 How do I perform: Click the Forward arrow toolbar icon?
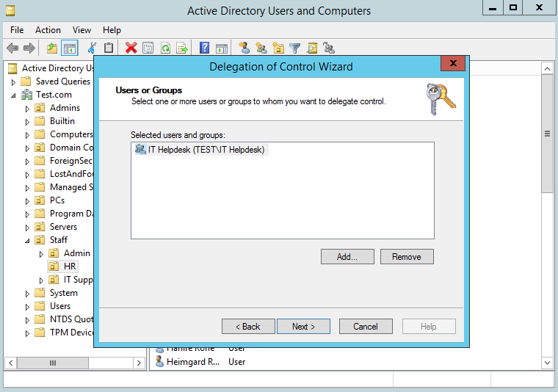tap(29, 48)
